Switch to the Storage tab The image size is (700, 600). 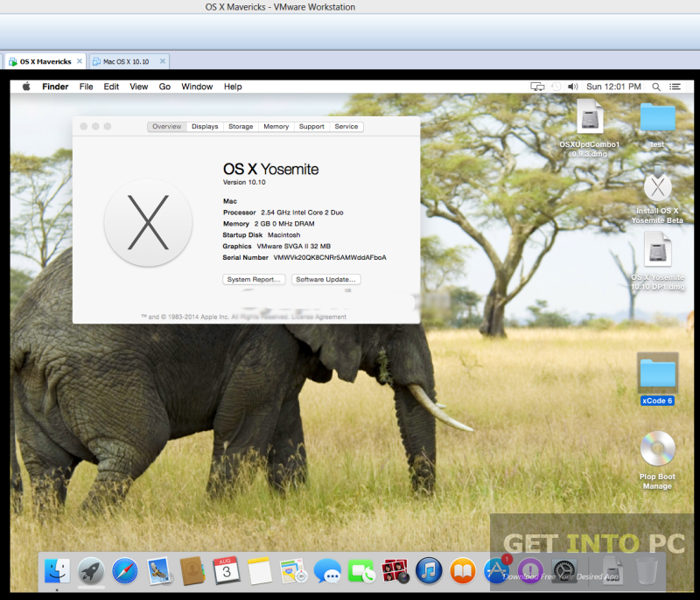[241, 127]
